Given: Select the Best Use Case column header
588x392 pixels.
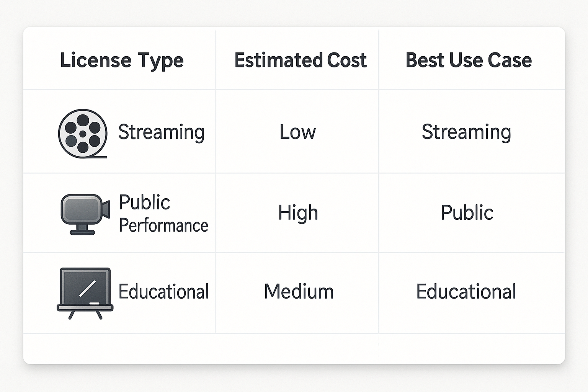Looking at the screenshot, I should 469,60.
